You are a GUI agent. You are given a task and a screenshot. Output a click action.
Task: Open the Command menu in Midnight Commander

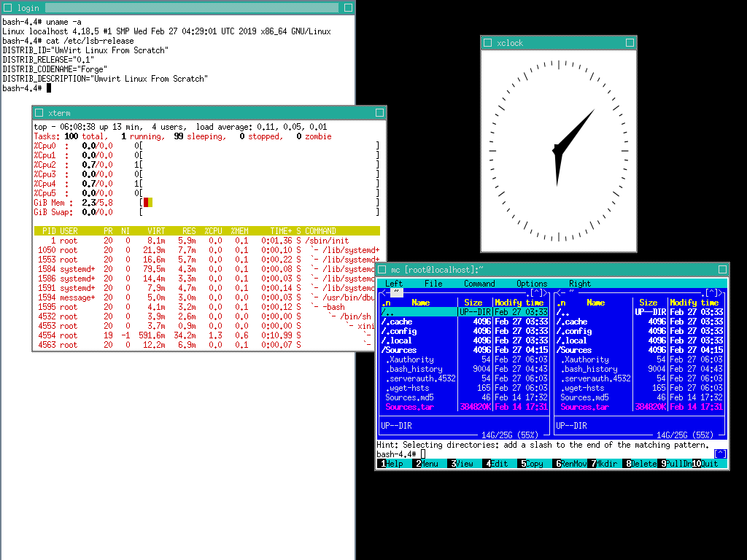pyautogui.click(x=479, y=284)
